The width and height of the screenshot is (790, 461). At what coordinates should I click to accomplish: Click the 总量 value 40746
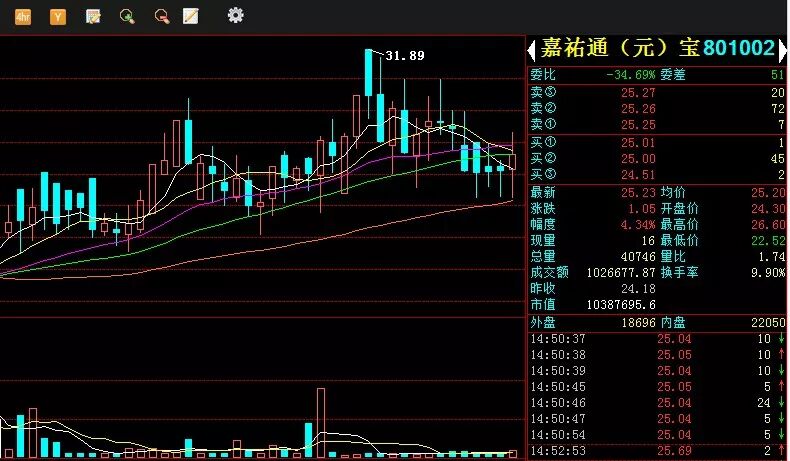[x=638, y=257]
